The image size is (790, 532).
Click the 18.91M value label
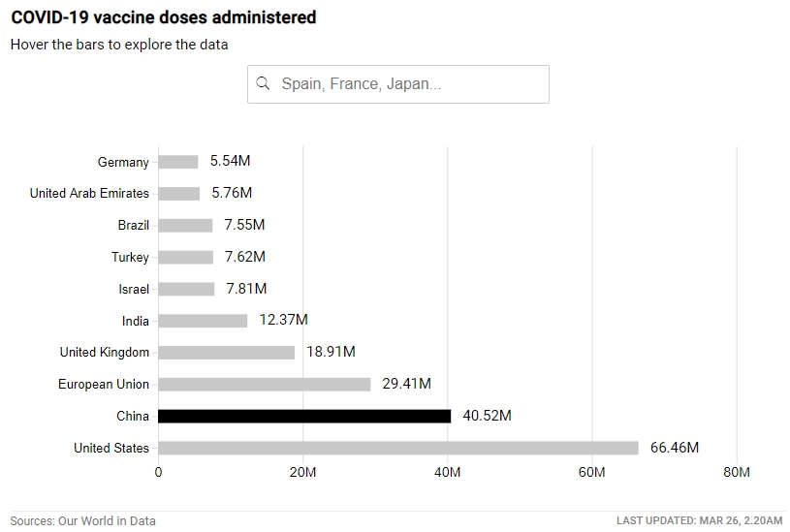pos(331,351)
